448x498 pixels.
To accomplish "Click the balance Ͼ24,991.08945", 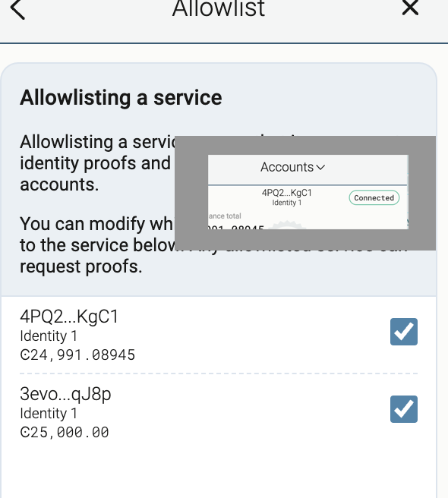I will point(77,355).
